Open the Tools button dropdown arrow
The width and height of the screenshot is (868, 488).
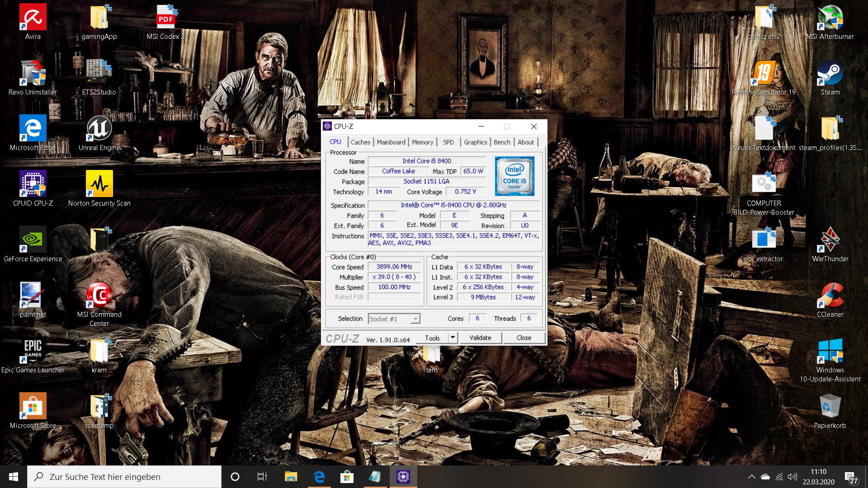click(453, 338)
